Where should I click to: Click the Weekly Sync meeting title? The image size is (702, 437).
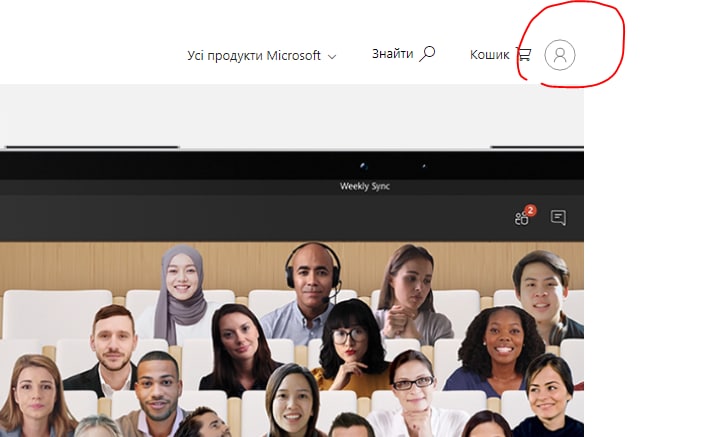point(364,186)
